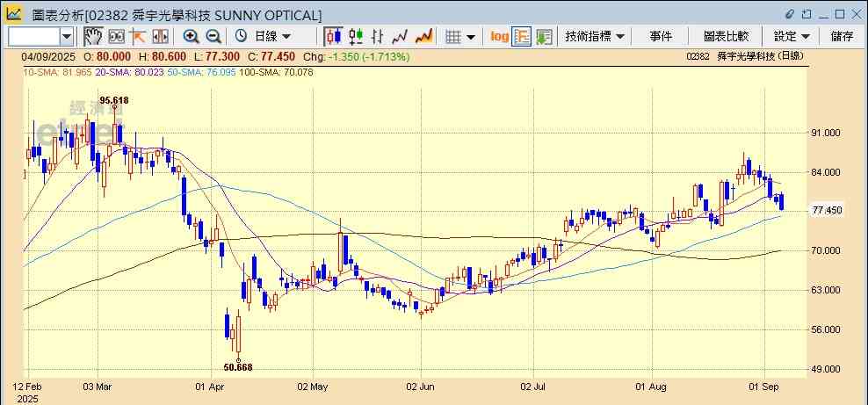Image resolution: width=868 pixels, height=405 pixels.
Task: Close the chart analysis window
Action: [856, 14]
